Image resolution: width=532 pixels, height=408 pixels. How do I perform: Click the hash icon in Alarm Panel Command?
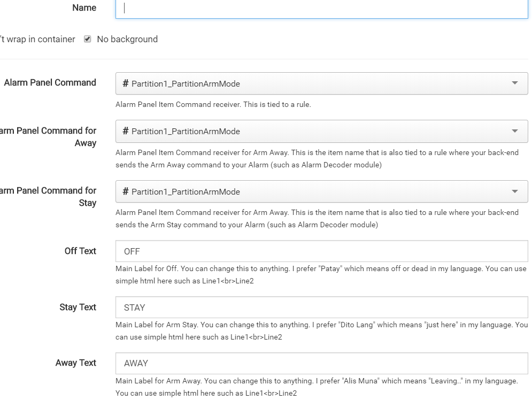pos(126,83)
